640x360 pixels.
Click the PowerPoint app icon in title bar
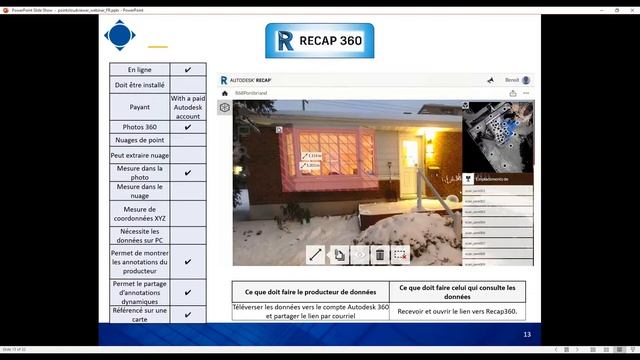5,10
